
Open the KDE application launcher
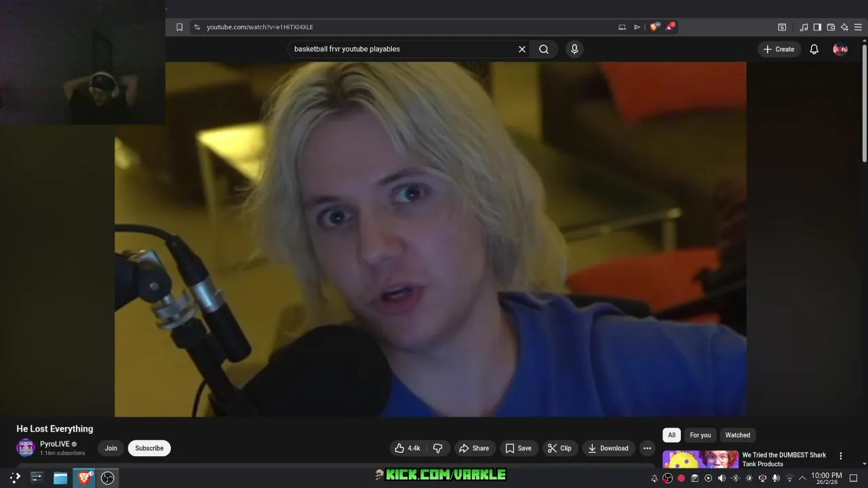(14, 478)
